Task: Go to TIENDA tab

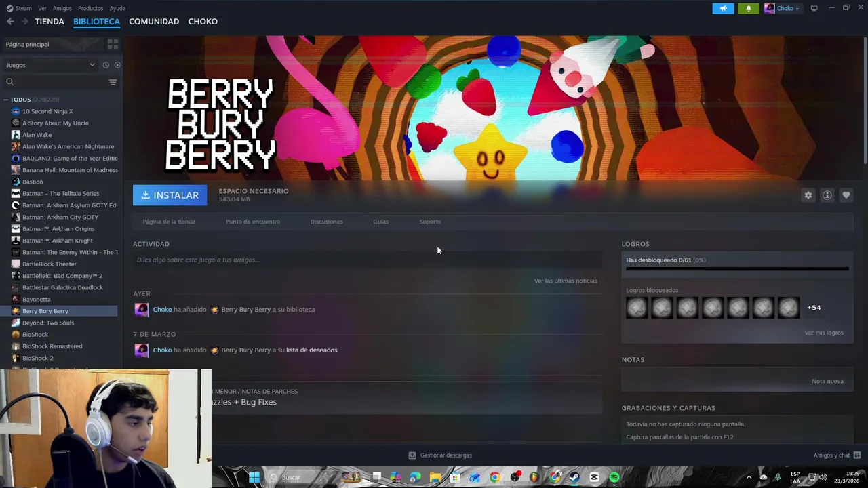Action: 50,22
